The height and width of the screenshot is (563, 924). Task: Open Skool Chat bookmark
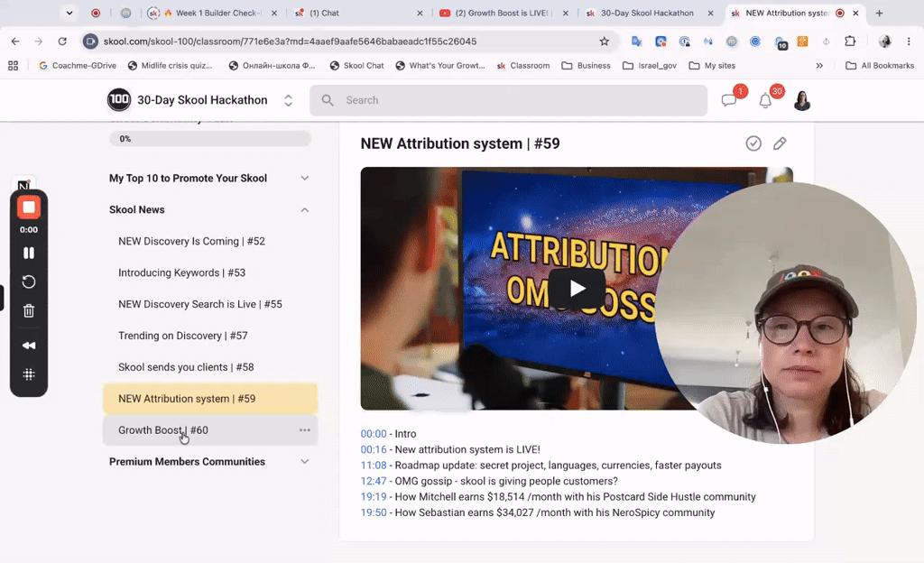356,65
